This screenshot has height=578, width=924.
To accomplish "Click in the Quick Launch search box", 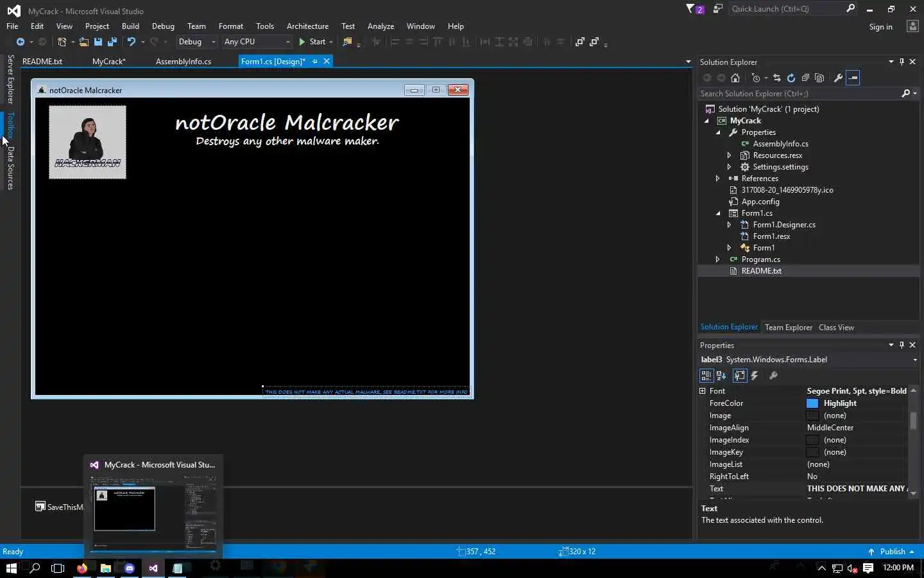I will (786, 9).
